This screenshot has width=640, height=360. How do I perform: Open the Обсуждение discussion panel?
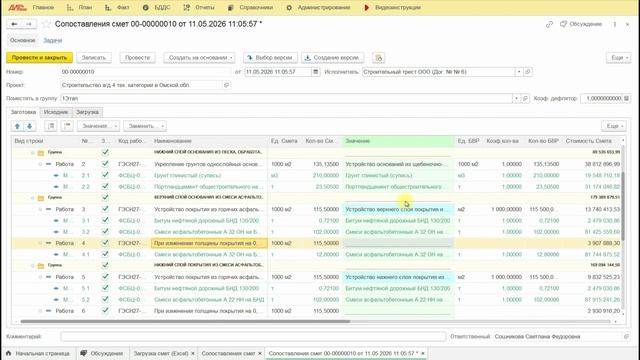tap(581, 24)
